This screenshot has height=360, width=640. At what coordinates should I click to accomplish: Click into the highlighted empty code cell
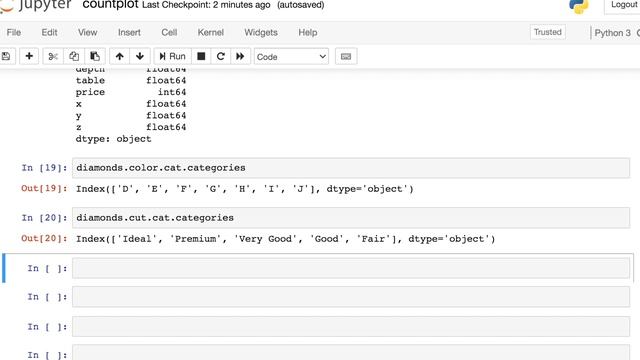click(x=351, y=268)
